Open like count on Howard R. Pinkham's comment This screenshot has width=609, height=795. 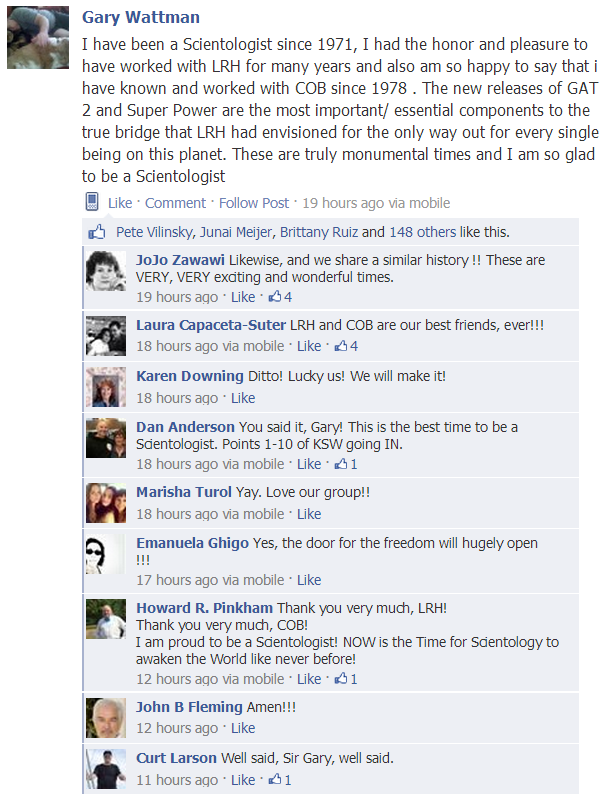point(346,679)
